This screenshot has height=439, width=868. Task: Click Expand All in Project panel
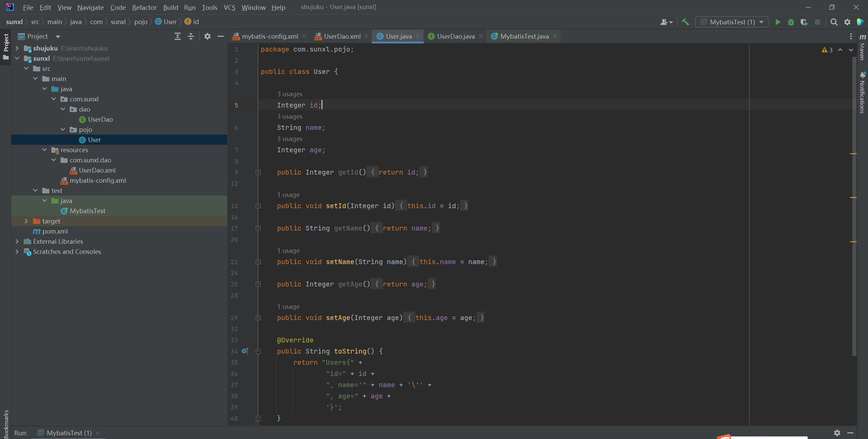pos(177,36)
